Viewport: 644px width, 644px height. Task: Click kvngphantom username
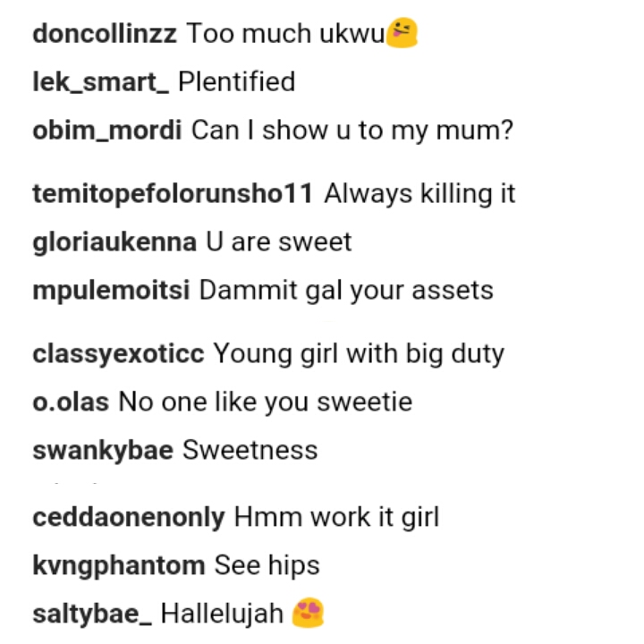pyautogui.click(x=118, y=565)
